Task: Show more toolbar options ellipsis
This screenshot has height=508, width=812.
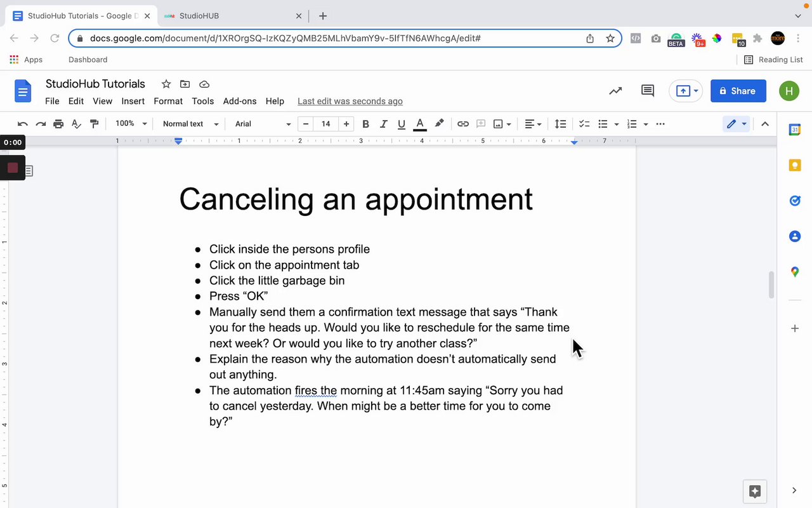Action: [660, 124]
